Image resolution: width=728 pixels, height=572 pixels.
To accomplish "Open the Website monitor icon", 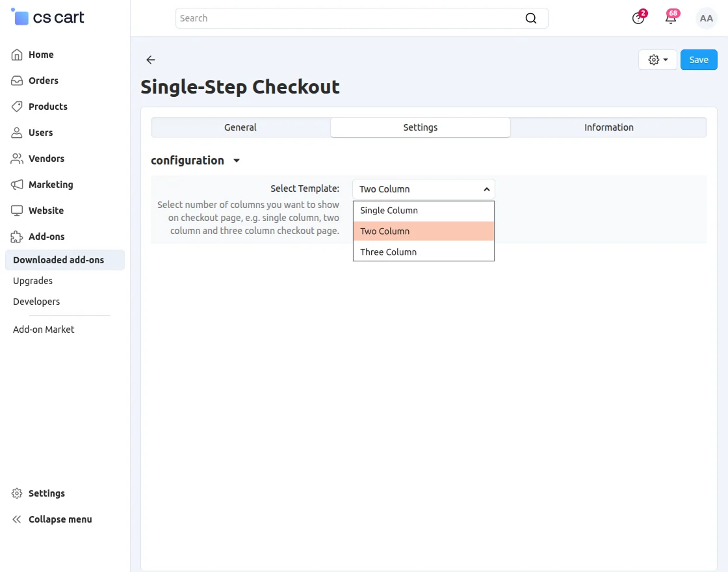I will [x=17, y=211].
